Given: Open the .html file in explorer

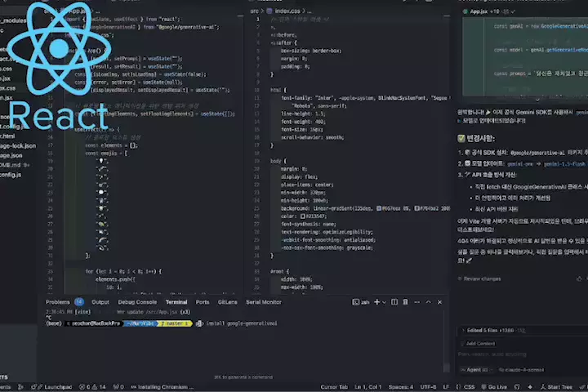Looking at the screenshot, I should click(7, 136).
